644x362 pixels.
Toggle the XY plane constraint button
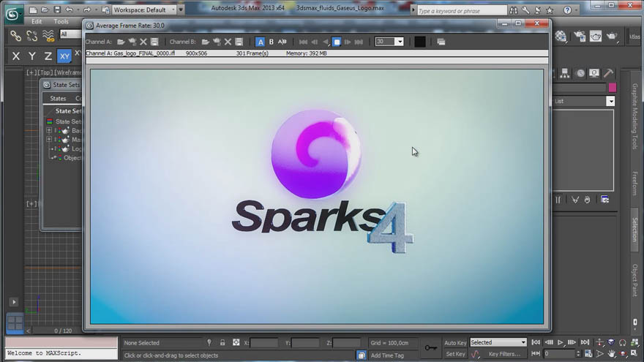click(64, 56)
